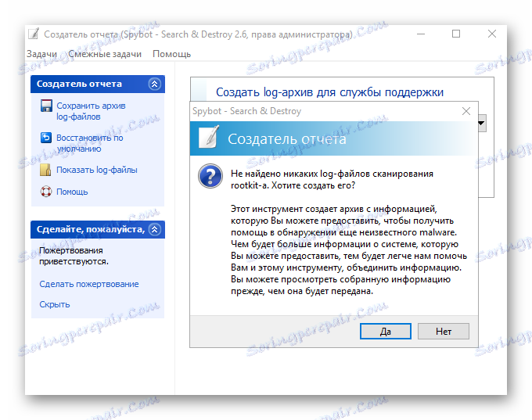
Task: Click the Создать log-архив для службы поддержки heading
Action: coord(330,92)
